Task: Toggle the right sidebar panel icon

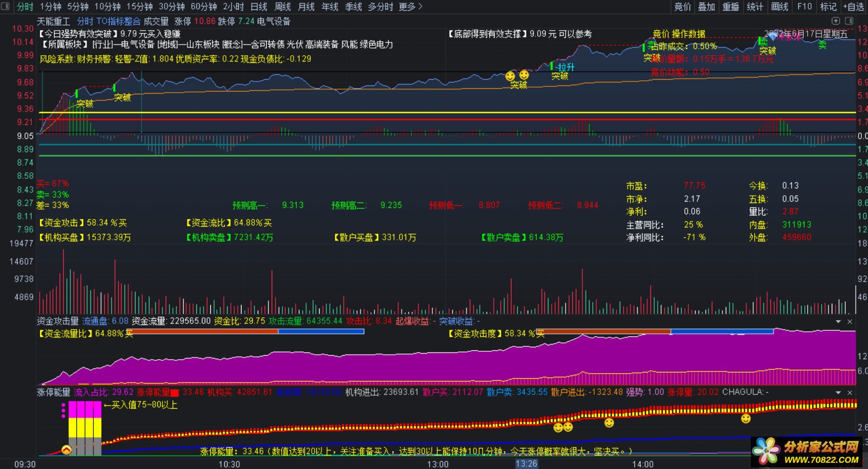Action: click(849, 21)
